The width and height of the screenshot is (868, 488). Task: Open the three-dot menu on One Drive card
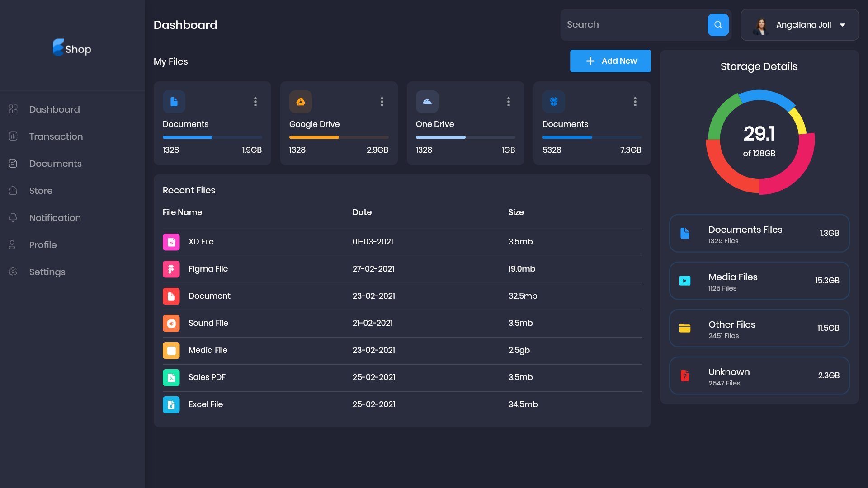508,102
